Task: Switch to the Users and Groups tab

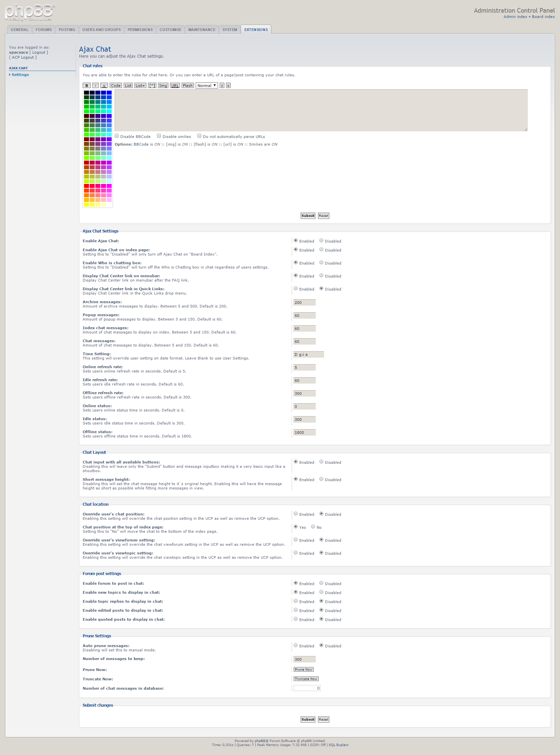Action: click(x=101, y=30)
